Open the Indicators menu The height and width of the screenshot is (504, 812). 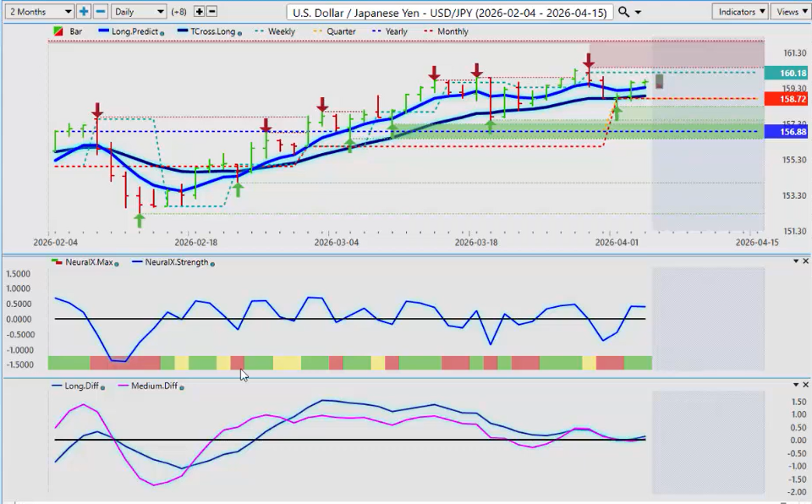point(740,12)
